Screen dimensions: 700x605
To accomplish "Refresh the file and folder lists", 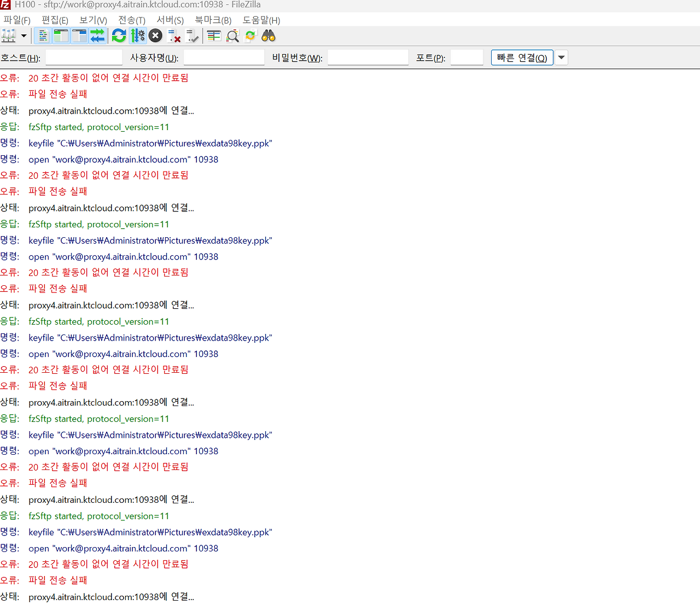I will point(119,36).
